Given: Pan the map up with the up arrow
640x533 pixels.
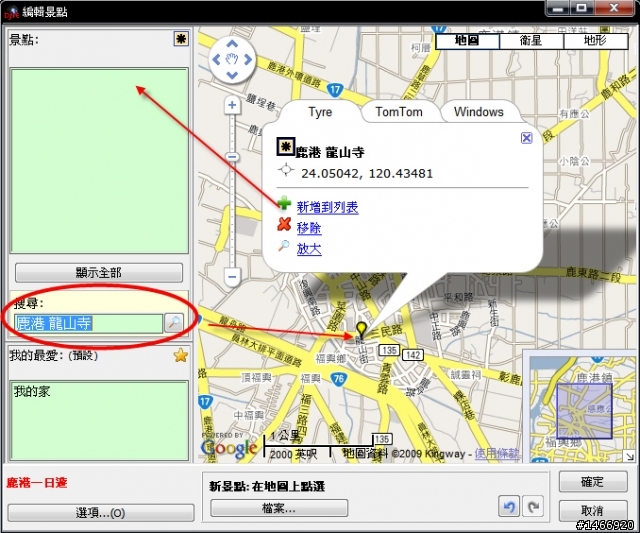Looking at the screenshot, I should pos(232,44).
